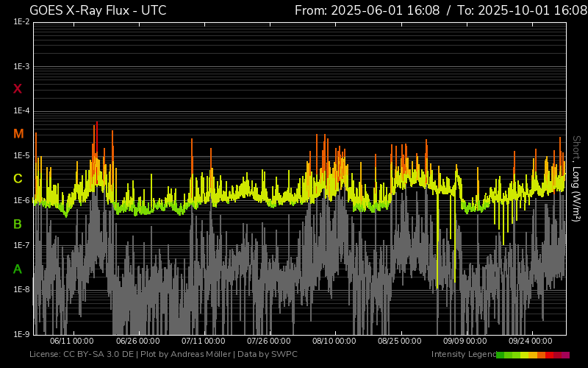
Task: Click the 07/26 00:00 x-axis tick label
Action: (x=268, y=341)
